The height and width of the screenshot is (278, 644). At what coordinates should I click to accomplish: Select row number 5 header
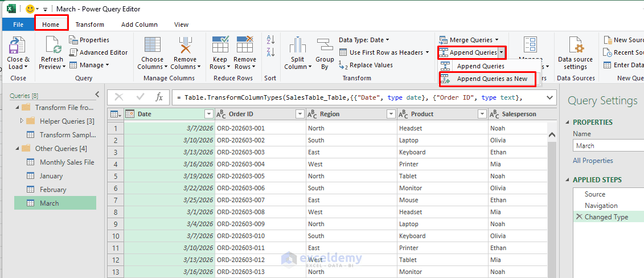pyautogui.click(x=116, y=176)
